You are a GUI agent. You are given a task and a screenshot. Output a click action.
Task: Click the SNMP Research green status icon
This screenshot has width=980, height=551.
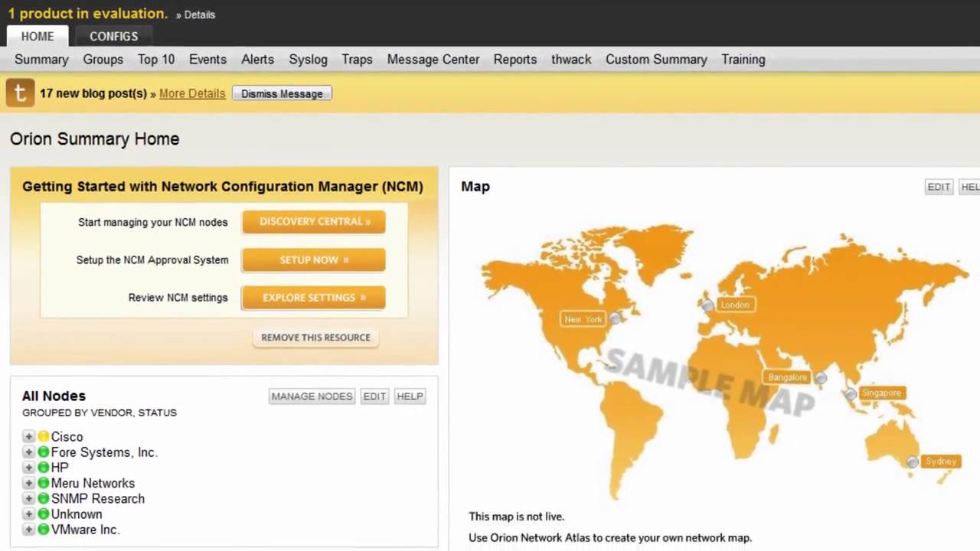tap(44, 498)
